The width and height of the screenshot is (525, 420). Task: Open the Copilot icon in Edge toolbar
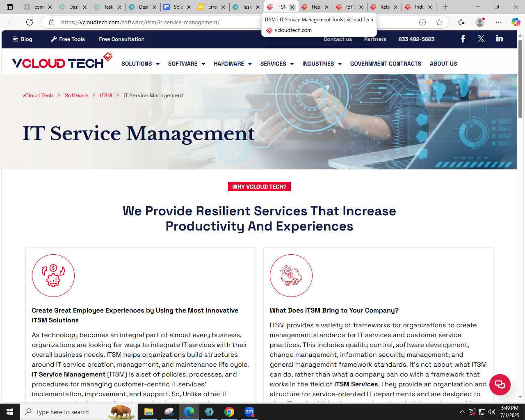pos(516,22)
